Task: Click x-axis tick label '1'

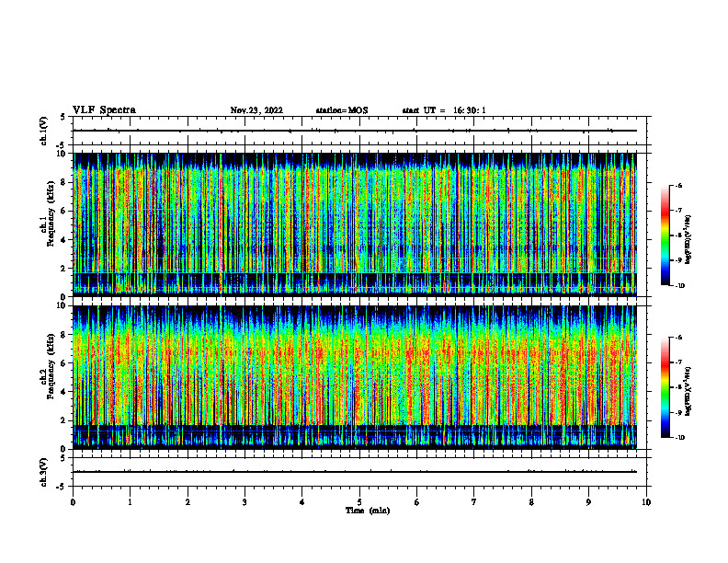Action: 130,502
